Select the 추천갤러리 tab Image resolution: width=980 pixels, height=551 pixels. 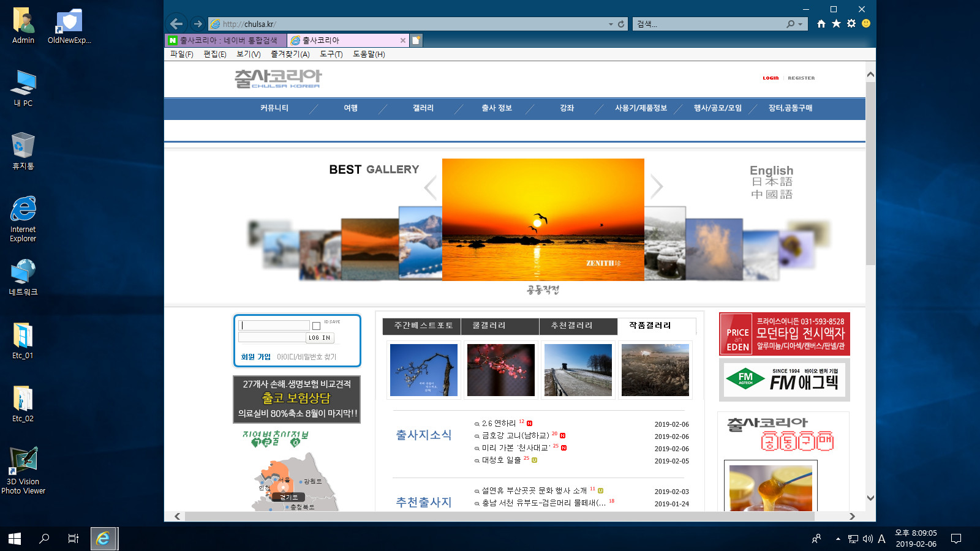tap(578, 326)
